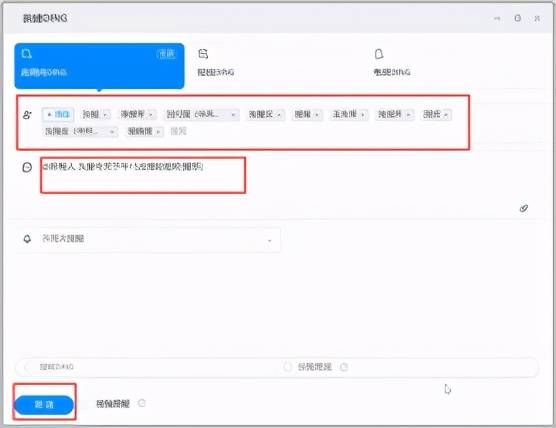Expand the reminder dropdown chevron
Viewport: 556px width, 428px height.
point(269,241)
